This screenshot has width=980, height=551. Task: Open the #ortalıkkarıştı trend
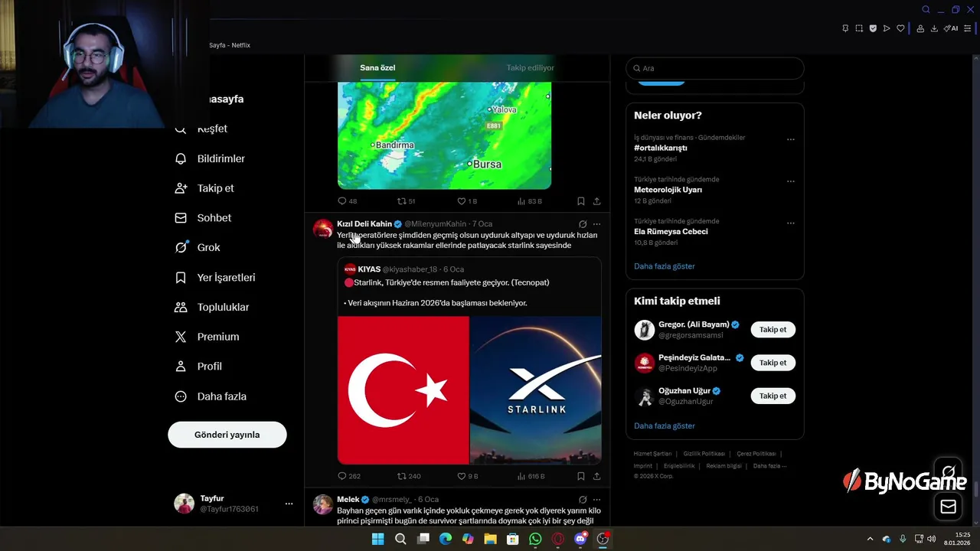pos(661,148)
